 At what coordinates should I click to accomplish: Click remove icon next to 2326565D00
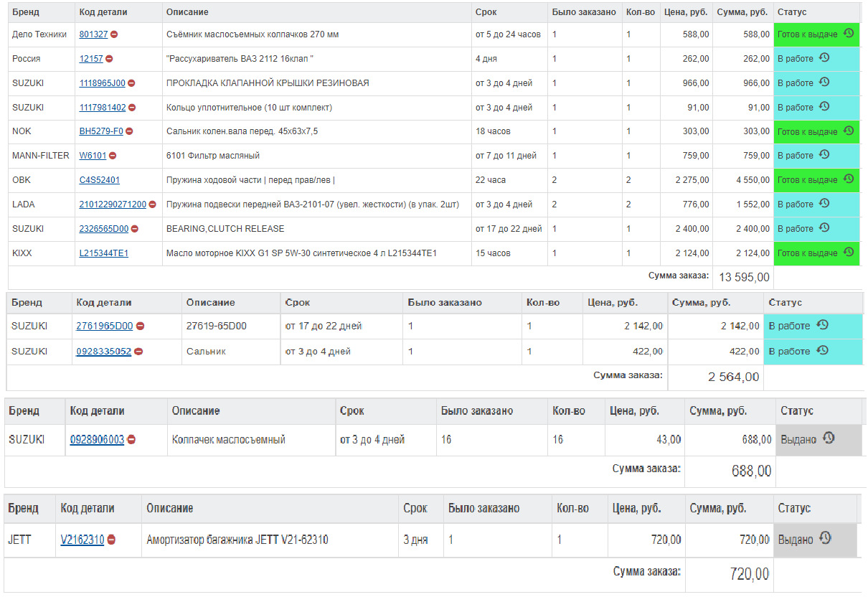coord(134,229)
